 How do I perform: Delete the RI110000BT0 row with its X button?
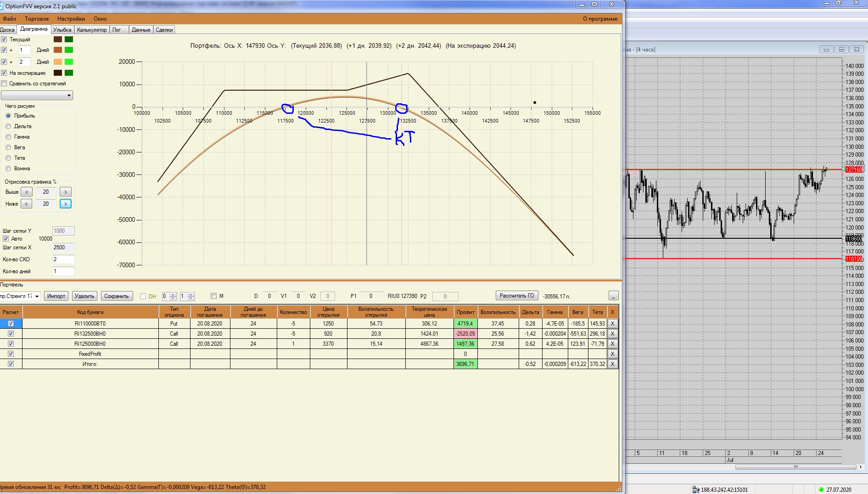tap(612, 324)
